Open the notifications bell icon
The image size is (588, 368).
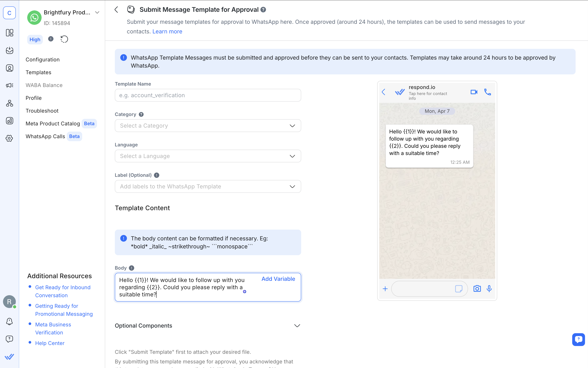point(9,322)
